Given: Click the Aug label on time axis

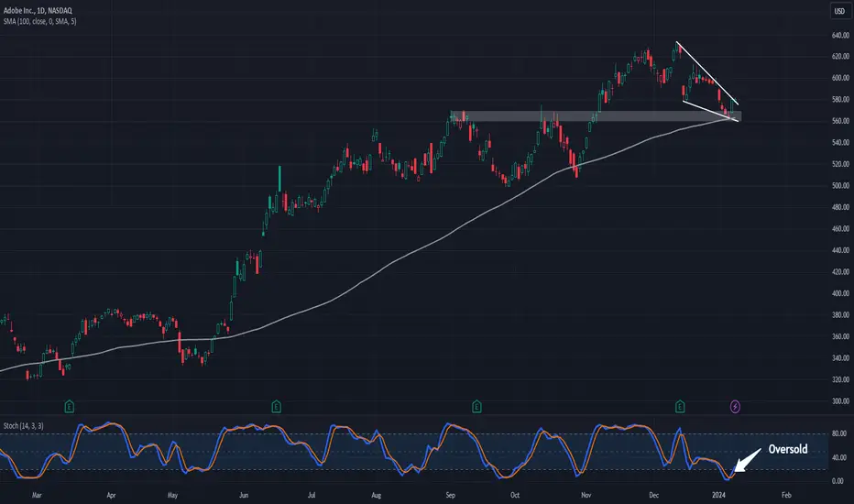Looking at the screenshot, I should click(376, 495).
